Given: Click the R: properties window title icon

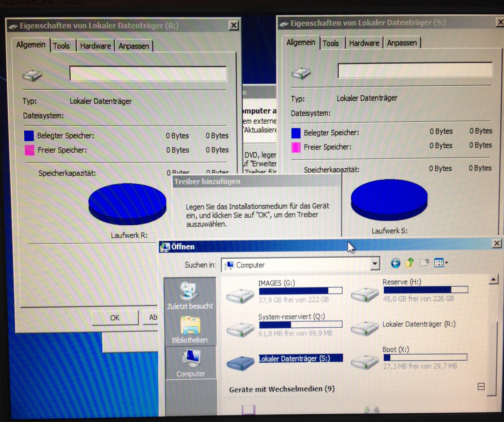Looking at the screenshot, I should point(13,27).
